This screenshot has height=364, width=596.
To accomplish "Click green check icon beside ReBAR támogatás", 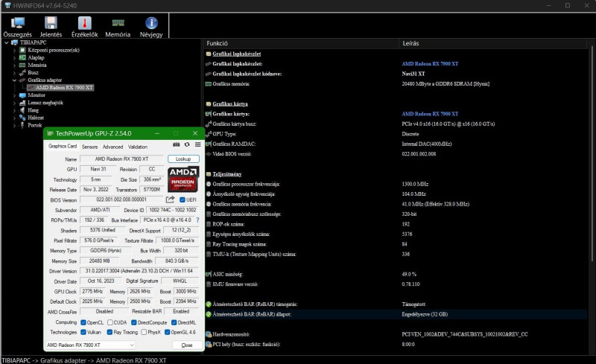I will pos(209,304).
